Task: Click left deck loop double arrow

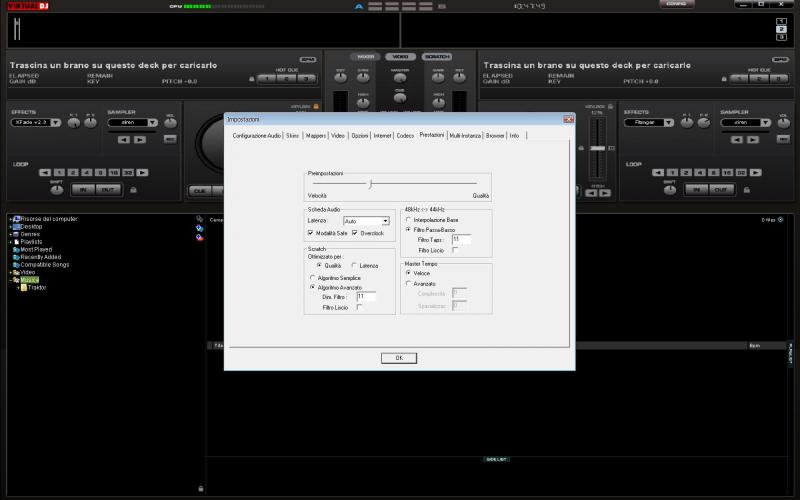Action: point(142,172)
